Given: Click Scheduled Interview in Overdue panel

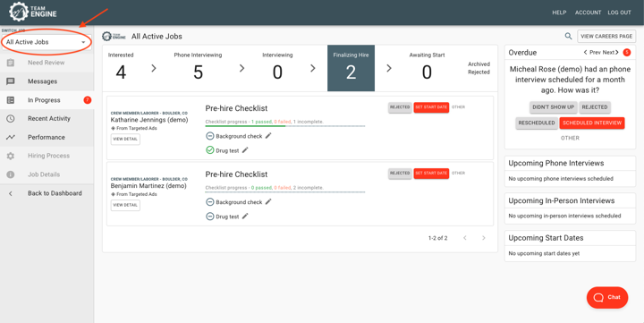Looking at the screenshot, I should tap(592, 123).
